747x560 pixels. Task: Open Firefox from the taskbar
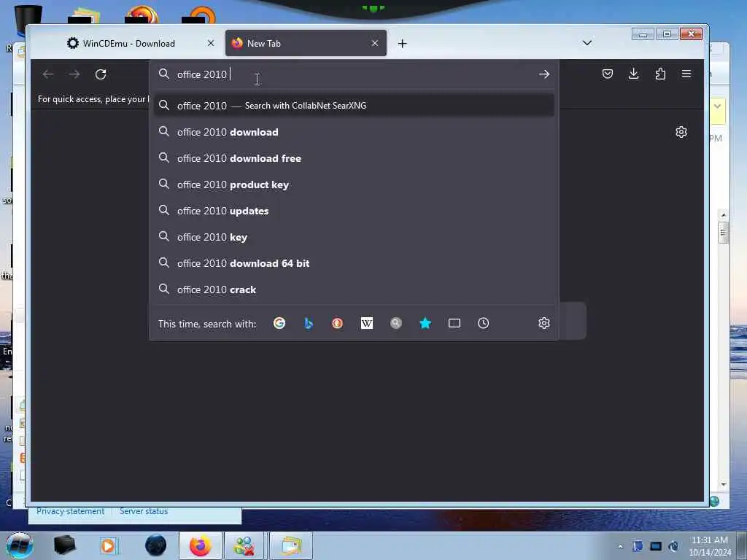[201, 545]
